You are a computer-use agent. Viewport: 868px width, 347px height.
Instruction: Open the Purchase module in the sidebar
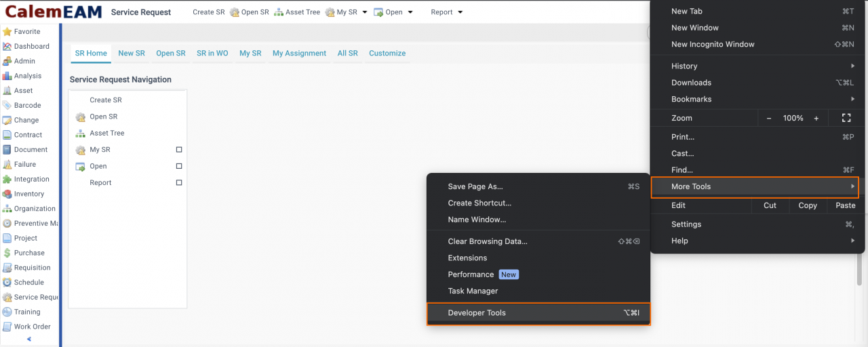tap(24, 253)
